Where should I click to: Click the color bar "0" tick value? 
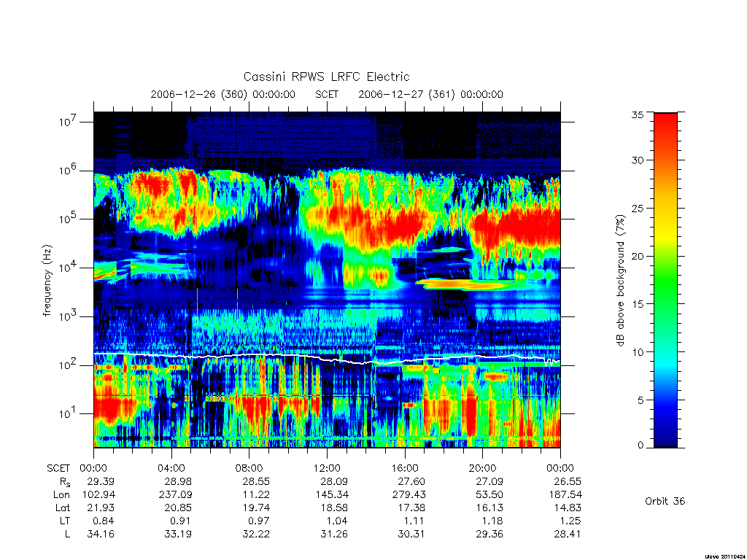640,446
